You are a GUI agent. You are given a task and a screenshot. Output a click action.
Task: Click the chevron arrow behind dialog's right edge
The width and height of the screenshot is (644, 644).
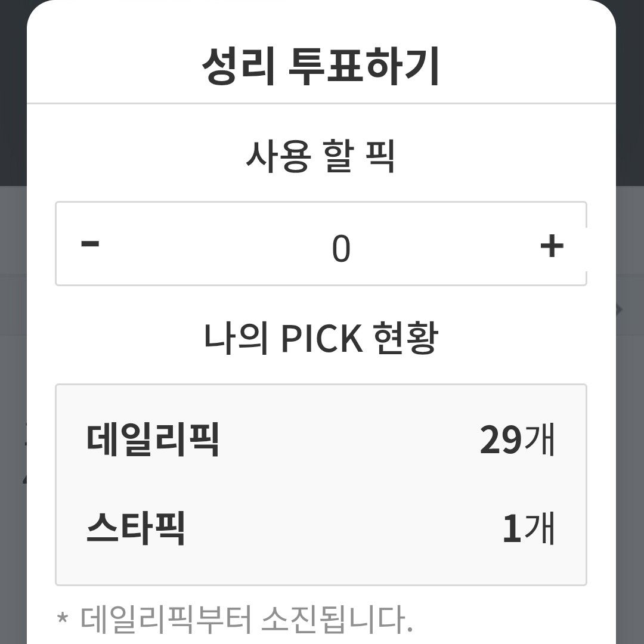[x=620, y=309]
